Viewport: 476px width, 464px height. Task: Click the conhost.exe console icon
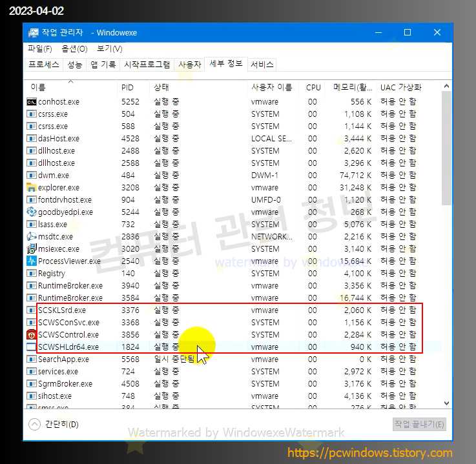click(31, 102)
